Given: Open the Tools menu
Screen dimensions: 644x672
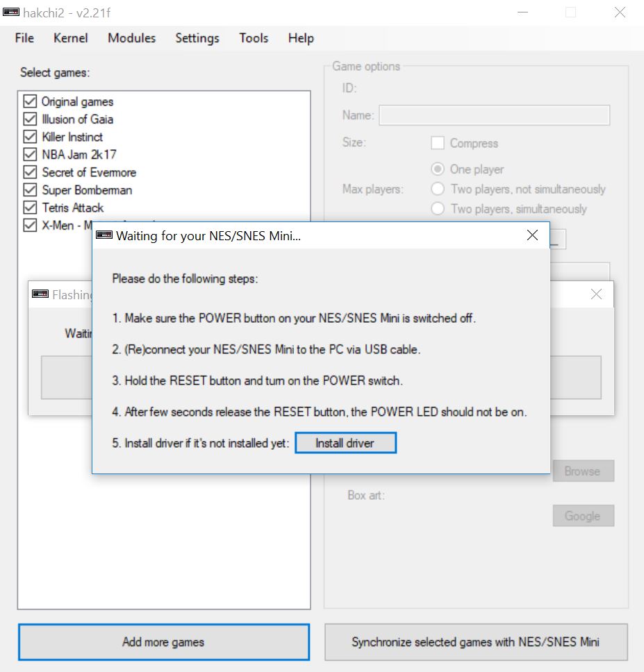Looking at the screenshot, I should [x=254, y=38].
